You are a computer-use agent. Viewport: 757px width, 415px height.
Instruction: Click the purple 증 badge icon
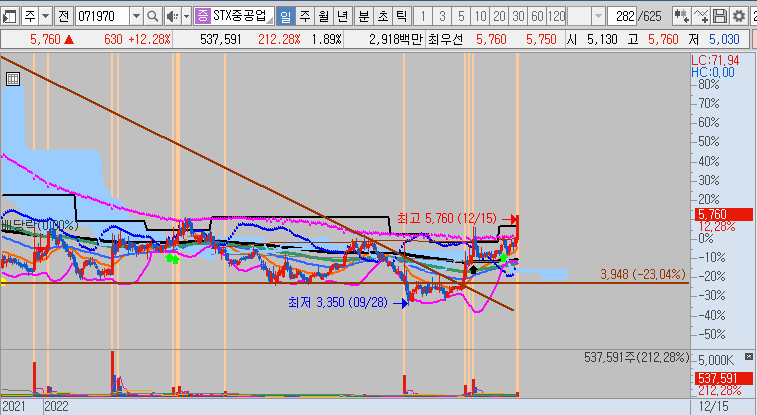[x=203, y=16]
